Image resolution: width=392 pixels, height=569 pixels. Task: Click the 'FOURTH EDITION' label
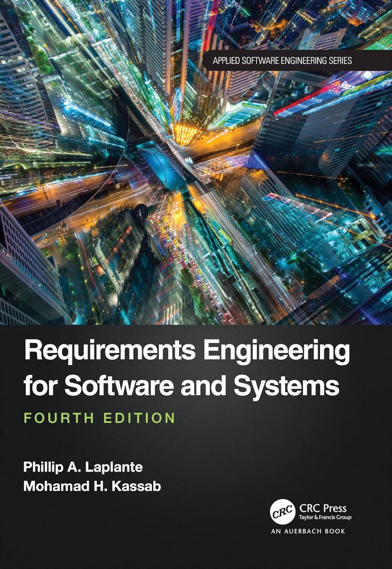[100, 418]
